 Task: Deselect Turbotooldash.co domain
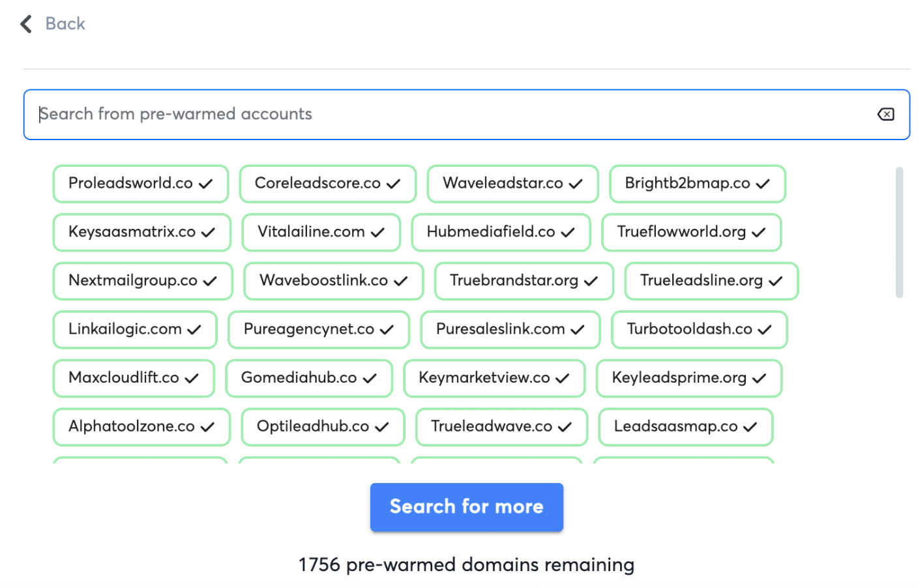click(699, 330)
